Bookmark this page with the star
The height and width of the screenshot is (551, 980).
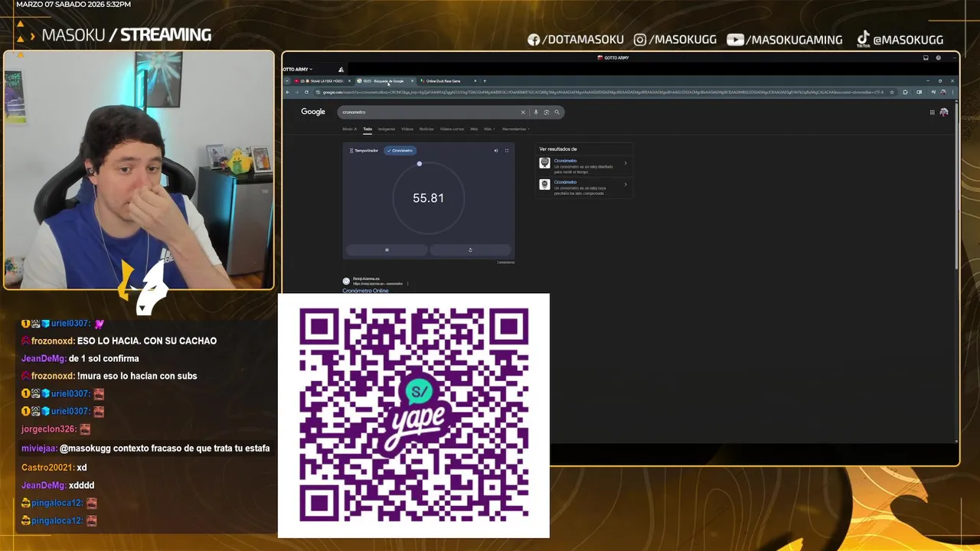(892, 92)
